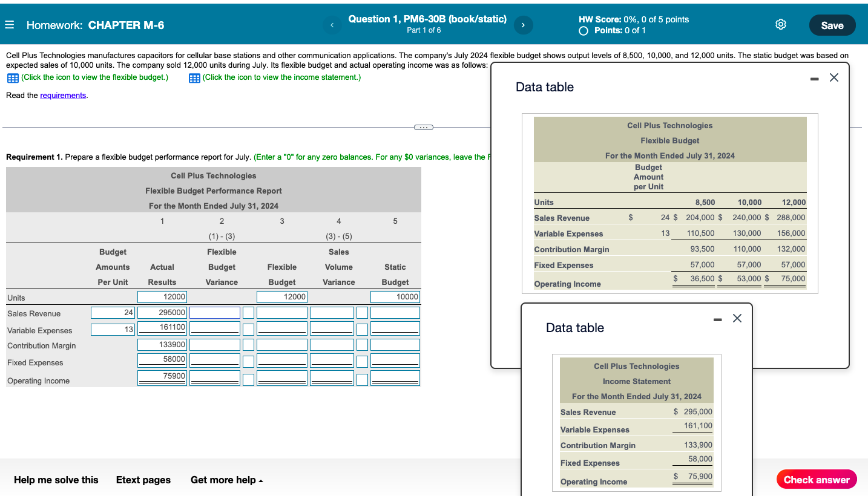The image size is (868, 496).
Task: Click the Question 1, PM6-30B title
Action: pyautogui.click(x=427, y=19)
